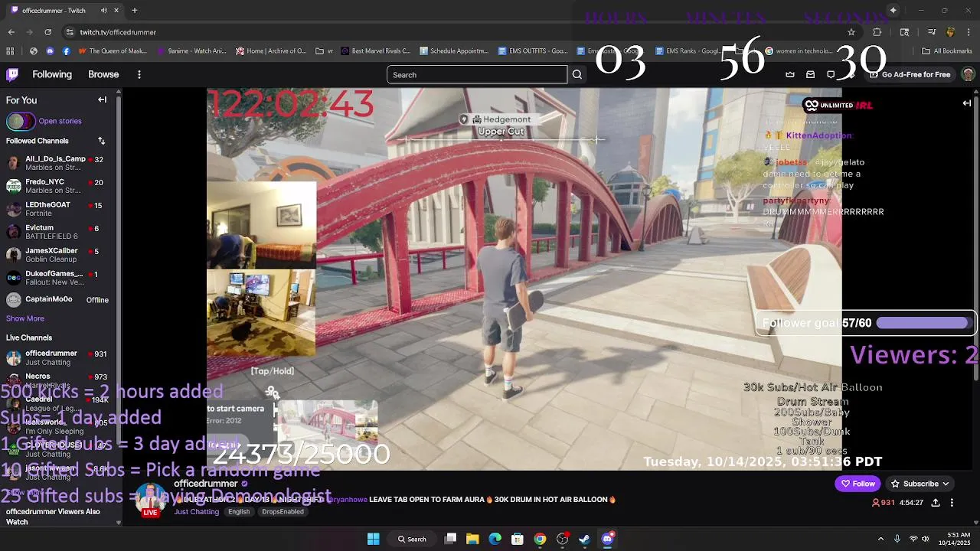Open Windows Start menu

tap(373, 539)
